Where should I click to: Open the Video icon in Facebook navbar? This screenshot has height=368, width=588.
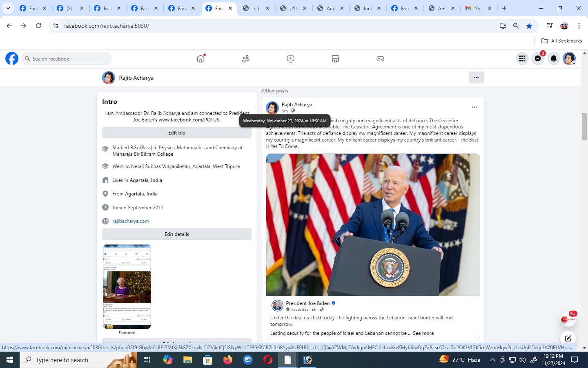pos(290,59)
